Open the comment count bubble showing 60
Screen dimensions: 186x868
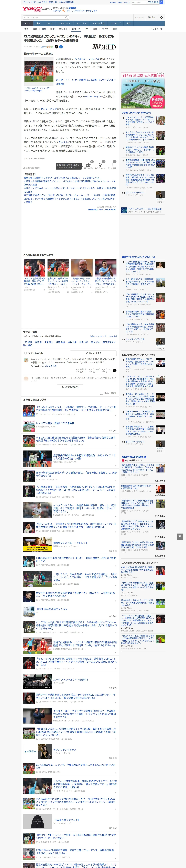click(43, 47)
